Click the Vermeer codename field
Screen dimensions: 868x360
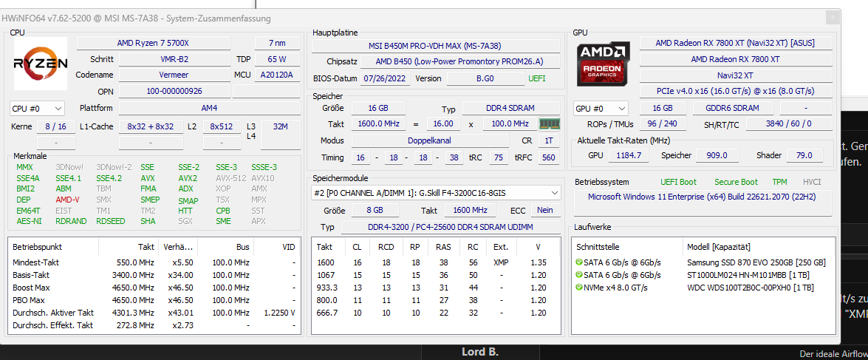(x=175, y=75)
